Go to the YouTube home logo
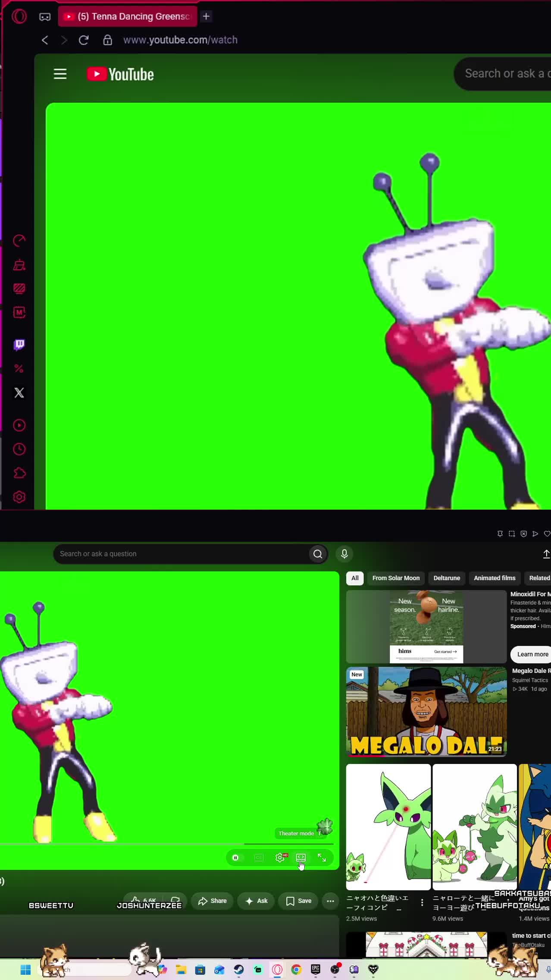The width and height of the screenshot is (551, 980). (120, 74)
